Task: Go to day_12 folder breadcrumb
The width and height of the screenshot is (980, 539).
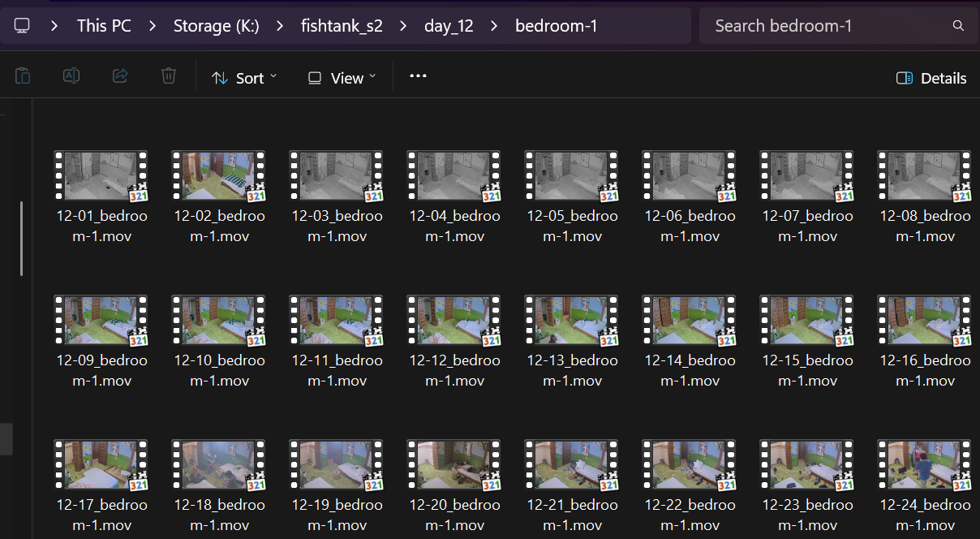Action: click(449, 26)
